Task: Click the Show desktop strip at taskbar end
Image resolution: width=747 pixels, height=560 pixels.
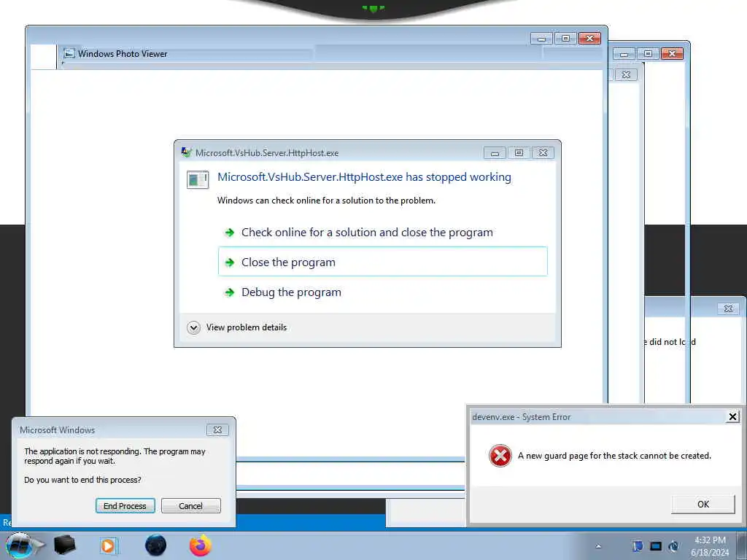Action: pos(742,545)
